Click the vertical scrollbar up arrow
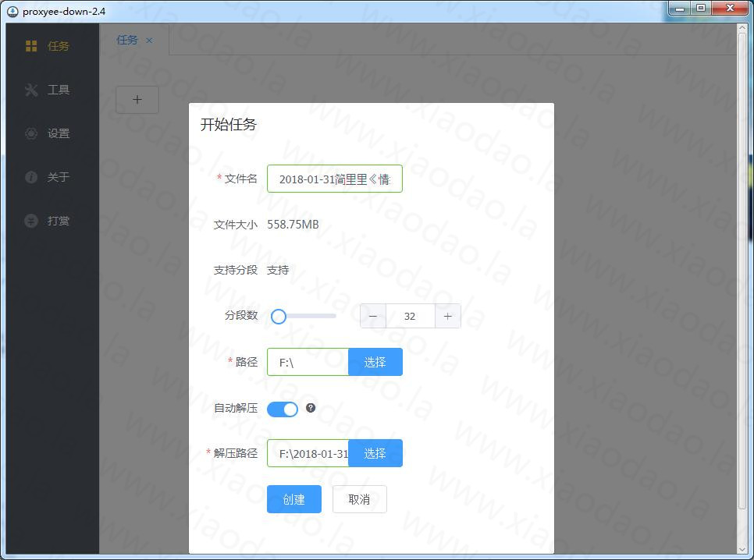Screen dimensions: 754x560 (742, 28)
